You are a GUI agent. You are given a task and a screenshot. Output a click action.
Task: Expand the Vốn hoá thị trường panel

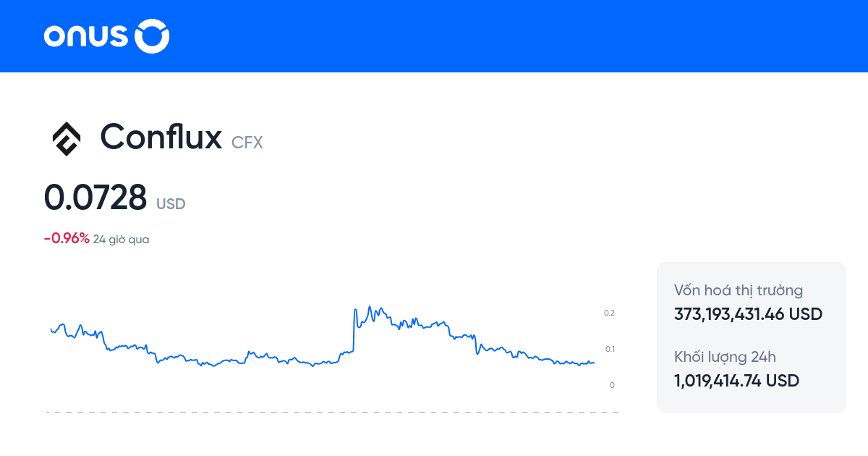pos(738,290)
